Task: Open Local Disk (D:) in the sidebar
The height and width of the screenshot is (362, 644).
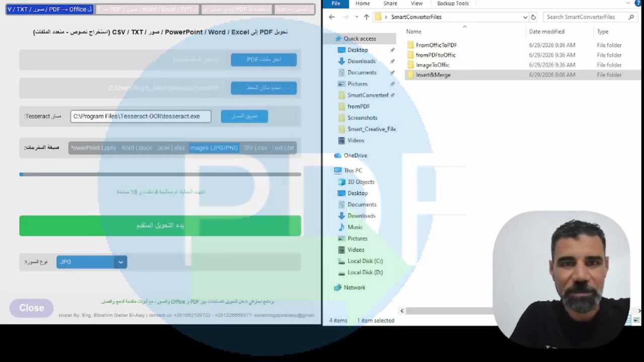Action: pos(365,273)
